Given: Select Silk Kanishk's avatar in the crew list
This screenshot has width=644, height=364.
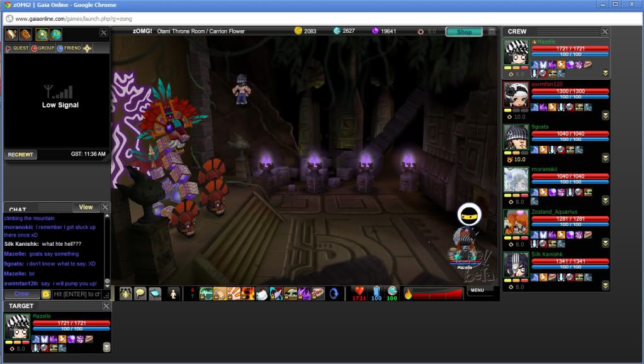Looking at the screenshot, I should point(516,265).
